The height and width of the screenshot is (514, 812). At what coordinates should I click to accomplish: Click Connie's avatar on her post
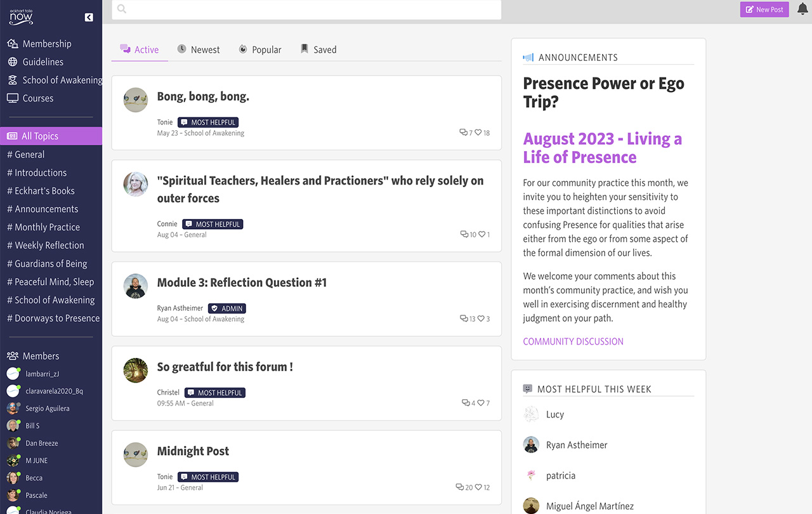pos(135,184)
